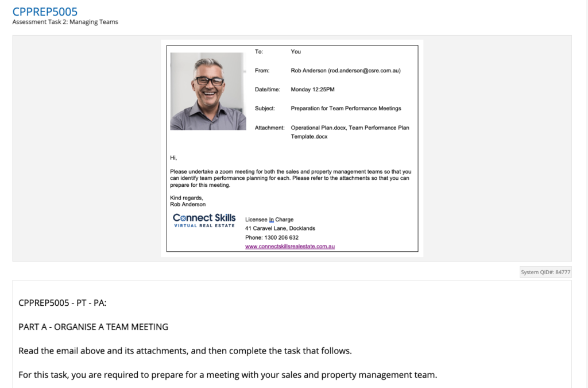The width and height of the screenshot is (588, 388).
Task: Click the 'PART A - ORGANISE A TEAM MEETING' heading
Action: [93, 326]
